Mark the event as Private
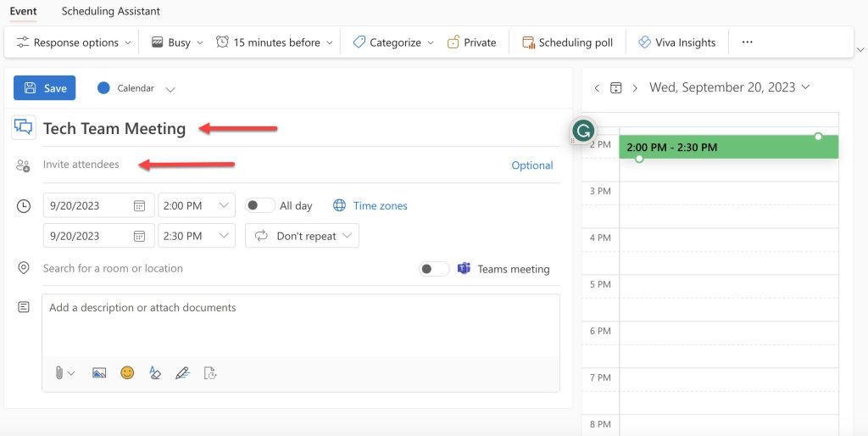868x436 pixels. point(471,42)
